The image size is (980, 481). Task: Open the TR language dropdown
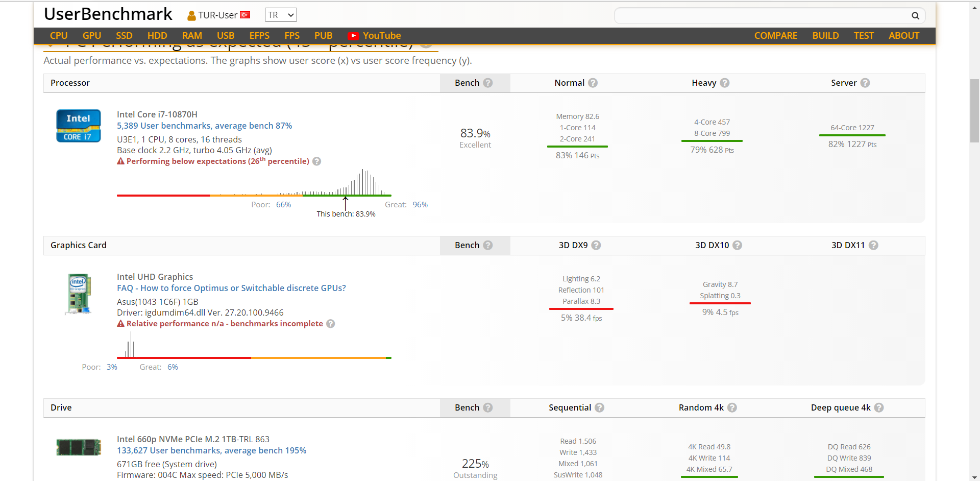[281, 15]
